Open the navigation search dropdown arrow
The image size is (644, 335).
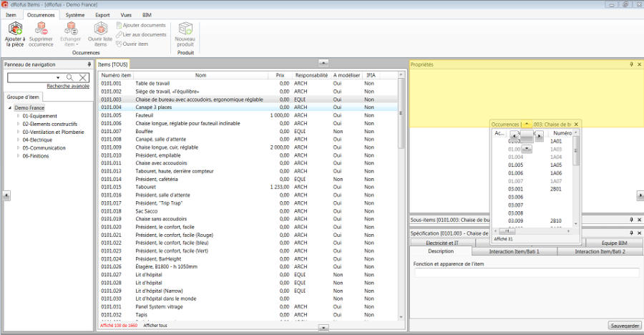pos(58,77)
